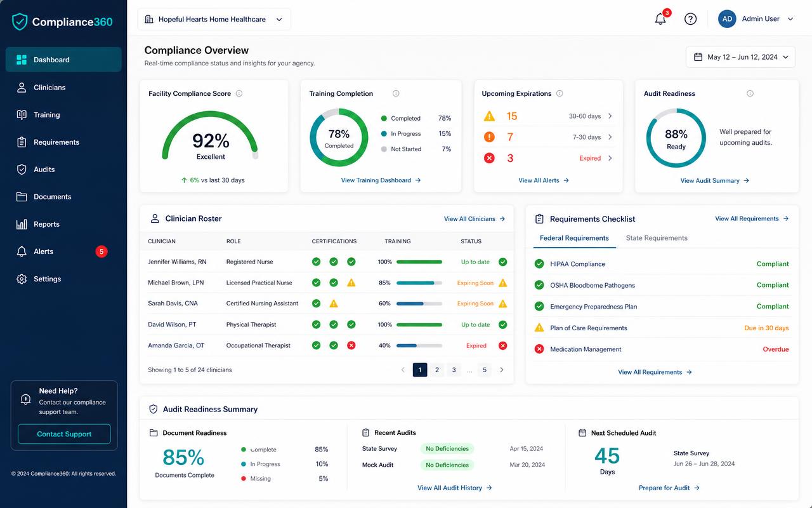812x508 pixels.
Task: Click State Survey No Deficiencies badge
Action: [447, 449]
